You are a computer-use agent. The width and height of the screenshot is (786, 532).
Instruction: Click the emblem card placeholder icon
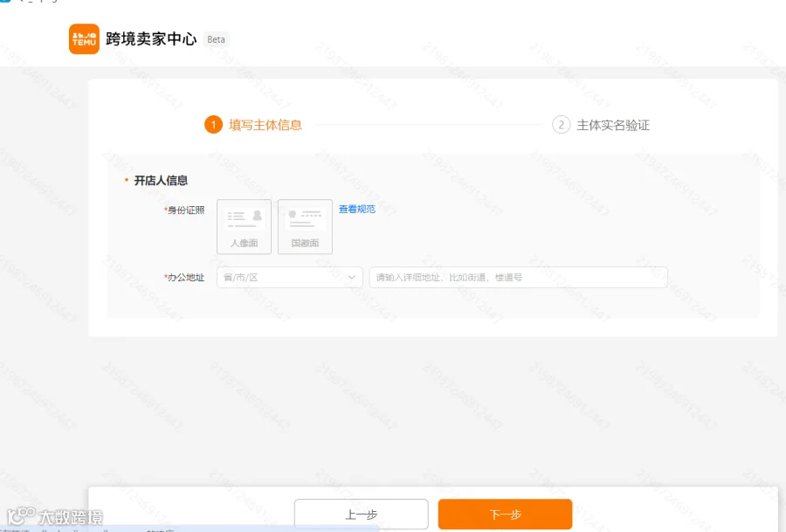[x=306, y=219]
